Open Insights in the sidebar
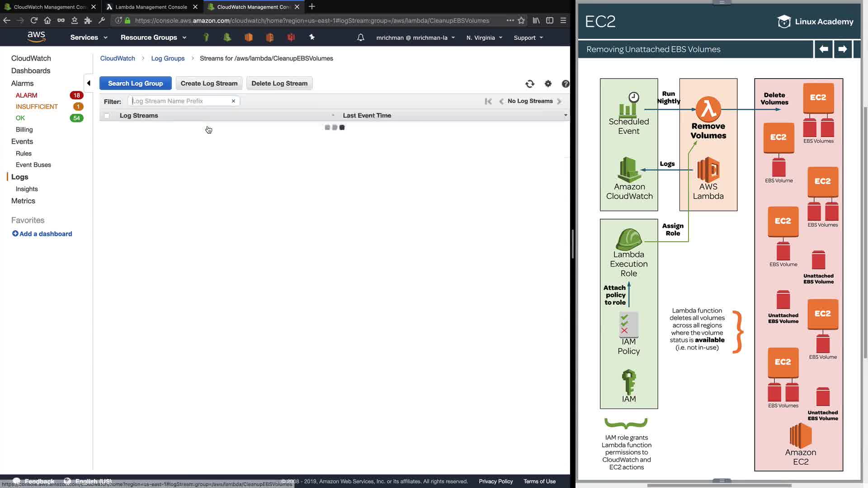The image size is (868, 488). 27,189
